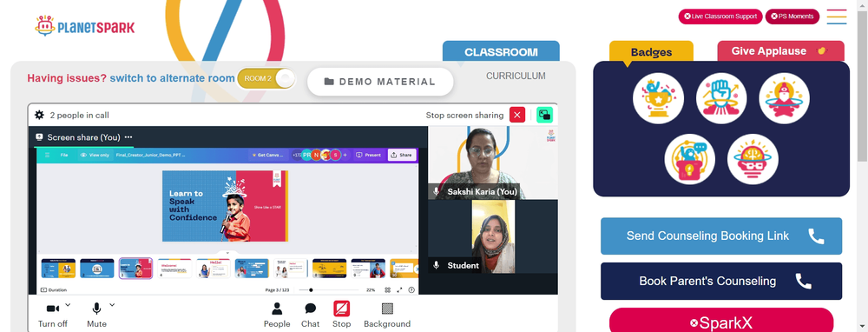Select slide thumbnail 1
The width and height of the screenshot is (868, 332).
(58, 269)
